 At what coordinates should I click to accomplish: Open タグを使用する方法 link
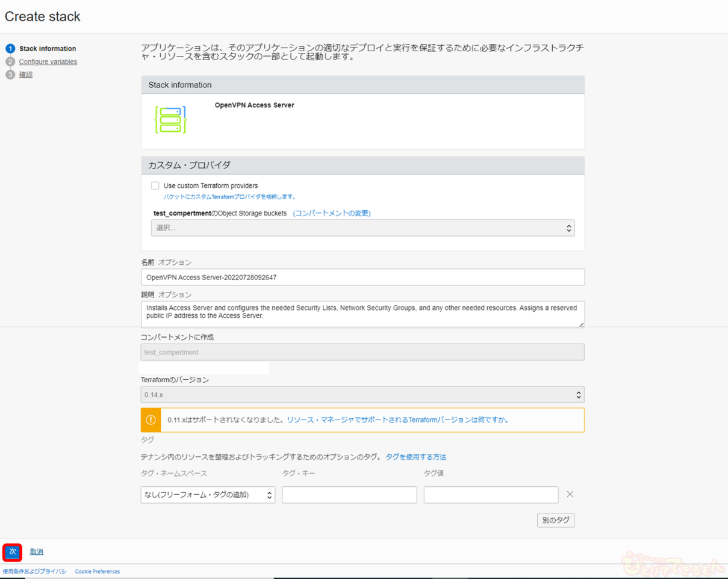(416, 457)
